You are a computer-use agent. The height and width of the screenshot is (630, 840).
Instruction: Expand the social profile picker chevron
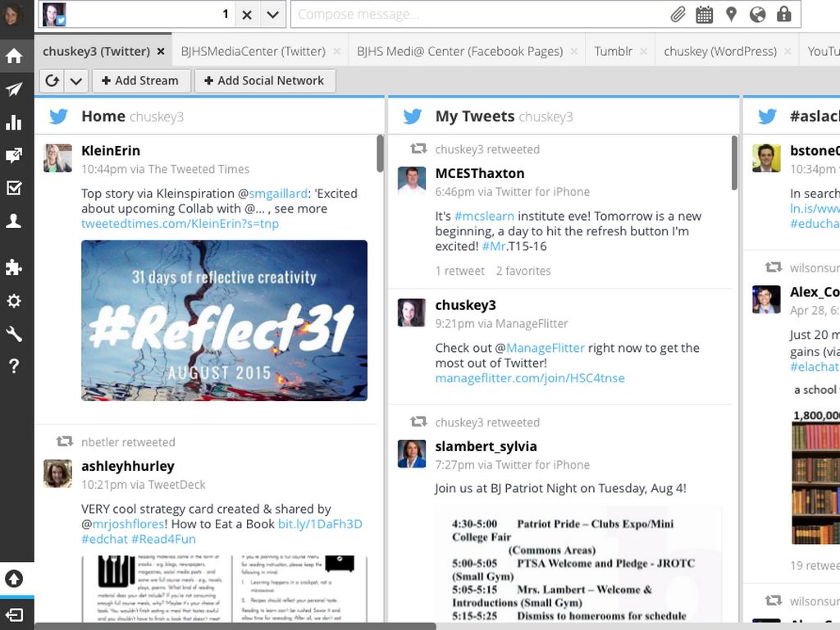pos(272,15)
